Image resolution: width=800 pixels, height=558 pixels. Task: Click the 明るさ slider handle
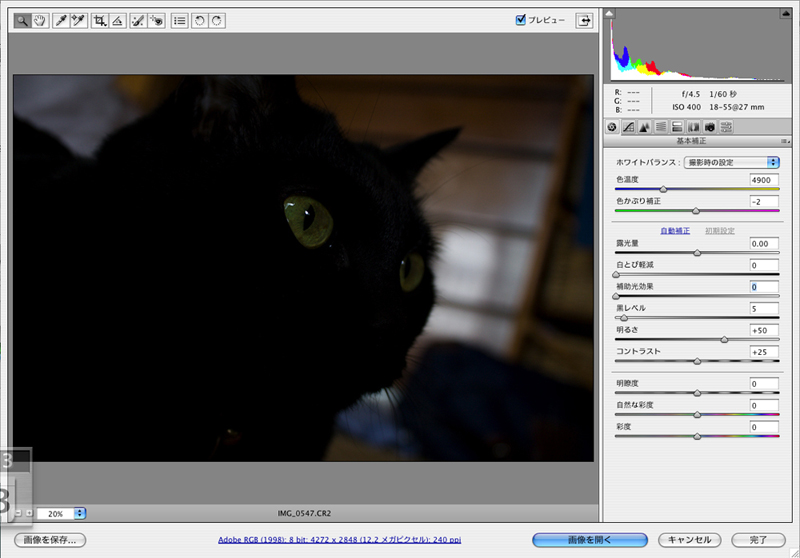pyautogui.click(x=724, y=339)
